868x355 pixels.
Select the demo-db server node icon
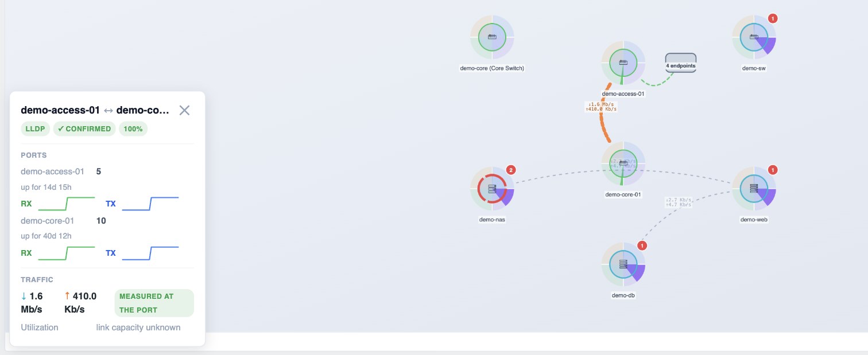[x=623, y=264]
